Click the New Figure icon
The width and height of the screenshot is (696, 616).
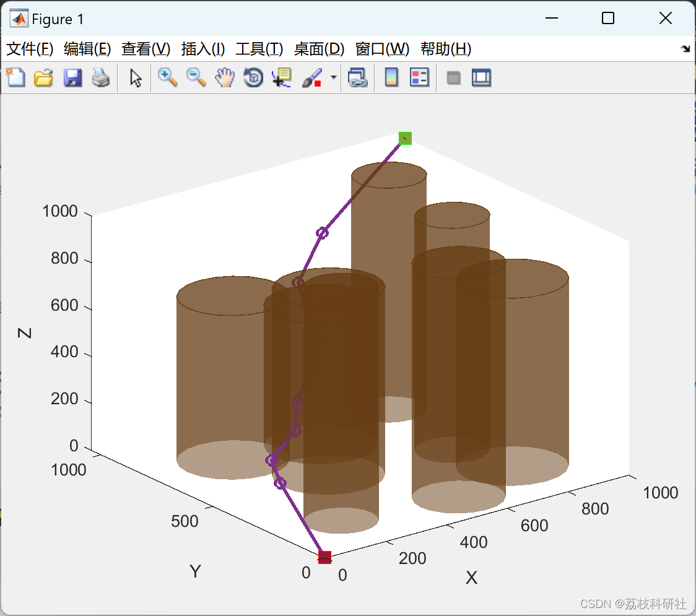tap(15, 77)
